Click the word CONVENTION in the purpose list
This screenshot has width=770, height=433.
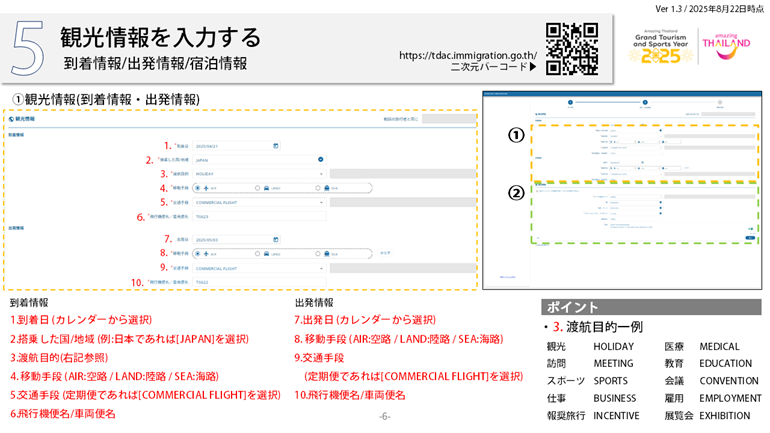(x=729, y=381)
